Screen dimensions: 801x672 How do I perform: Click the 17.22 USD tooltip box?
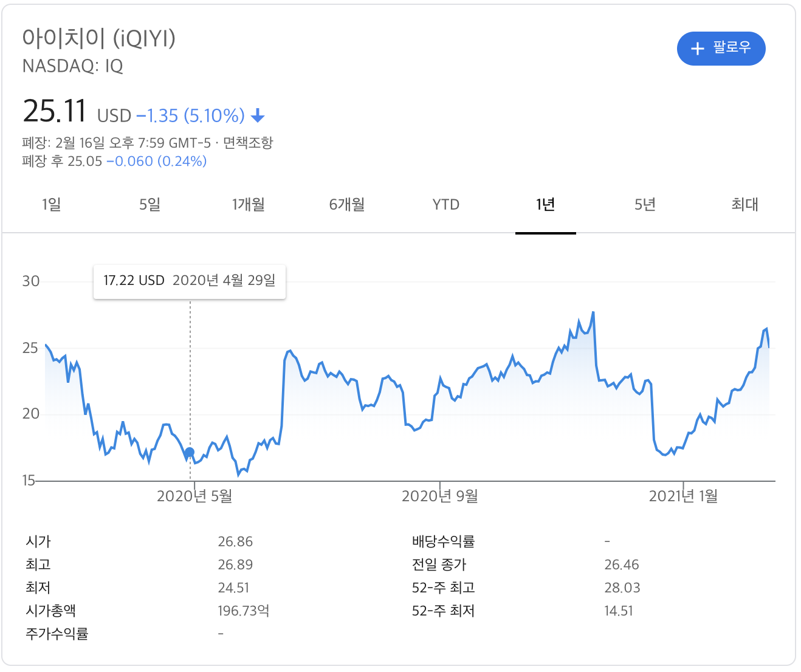pos(190,281)
